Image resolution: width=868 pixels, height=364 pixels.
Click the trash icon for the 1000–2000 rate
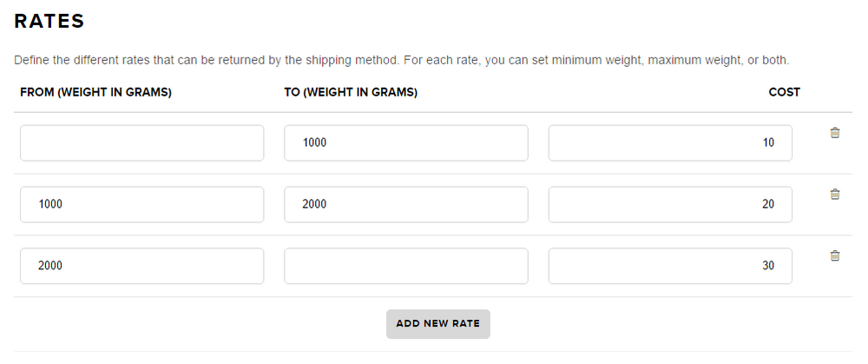coord(835,195)
